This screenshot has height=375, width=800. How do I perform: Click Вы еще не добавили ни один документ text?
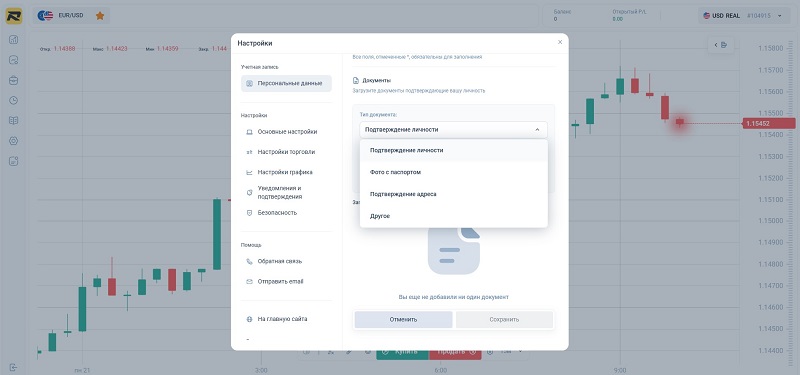click(454, 297)
